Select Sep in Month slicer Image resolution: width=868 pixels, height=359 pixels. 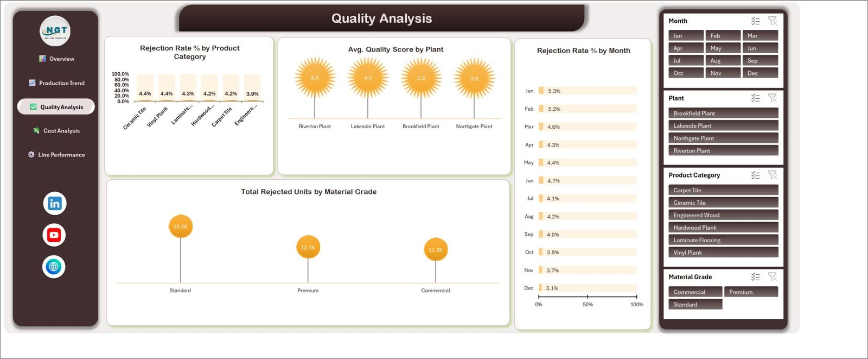pyautogui.click(x=760, y=61)
